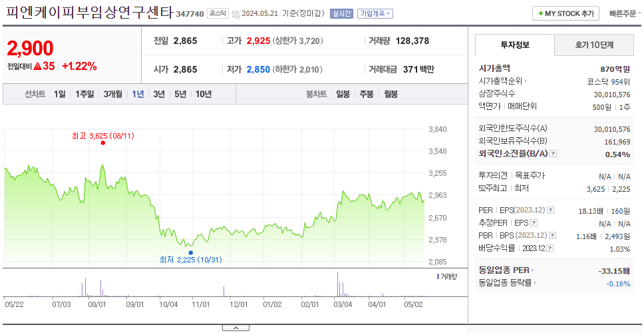This screenshot has height=333, width=644.
Task: Click the 액면가 value 500원 | 1주
Action: point(612,107)
